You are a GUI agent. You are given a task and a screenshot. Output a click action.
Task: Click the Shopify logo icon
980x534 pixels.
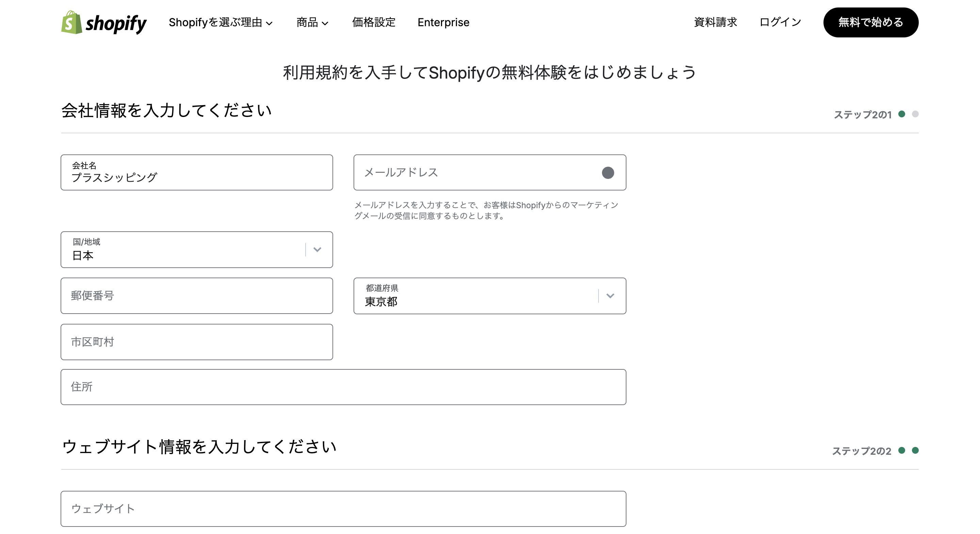click(x=71, y=23)
